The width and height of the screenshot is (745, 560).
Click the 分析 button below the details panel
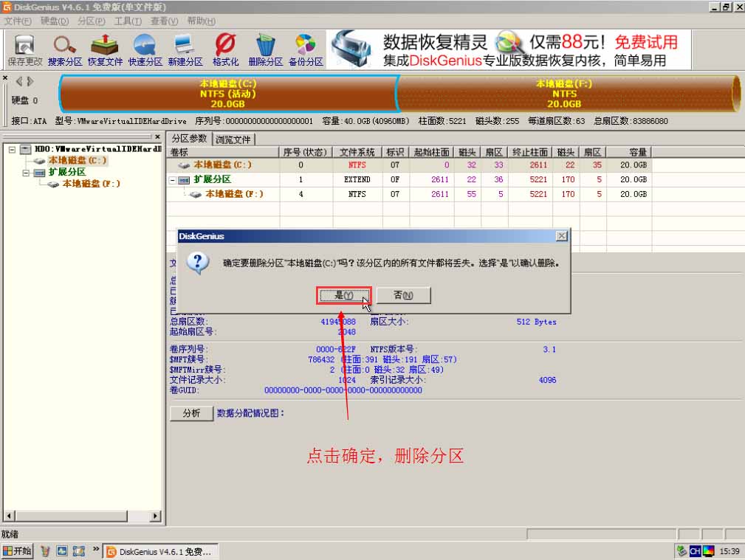pos(191,413)
